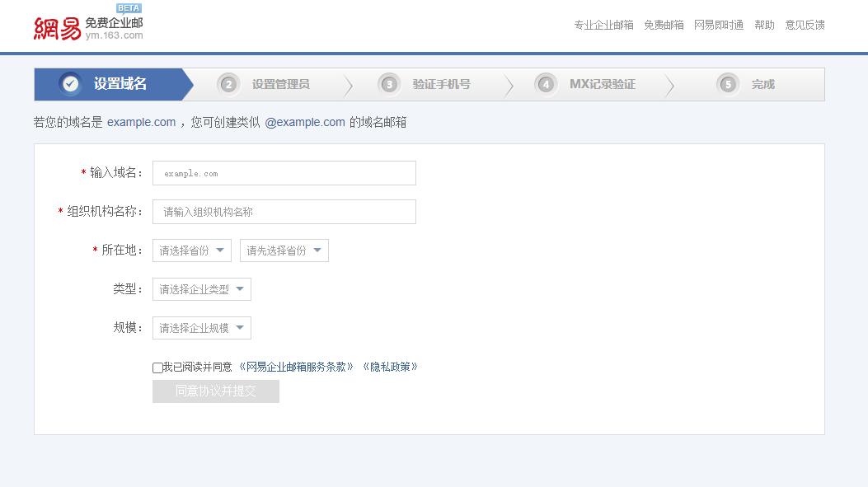Image resolution: width=868 pixels, height=487 pixels.
Task: Open the 隐私政策 privacy policy link
Action: [390, 367]
